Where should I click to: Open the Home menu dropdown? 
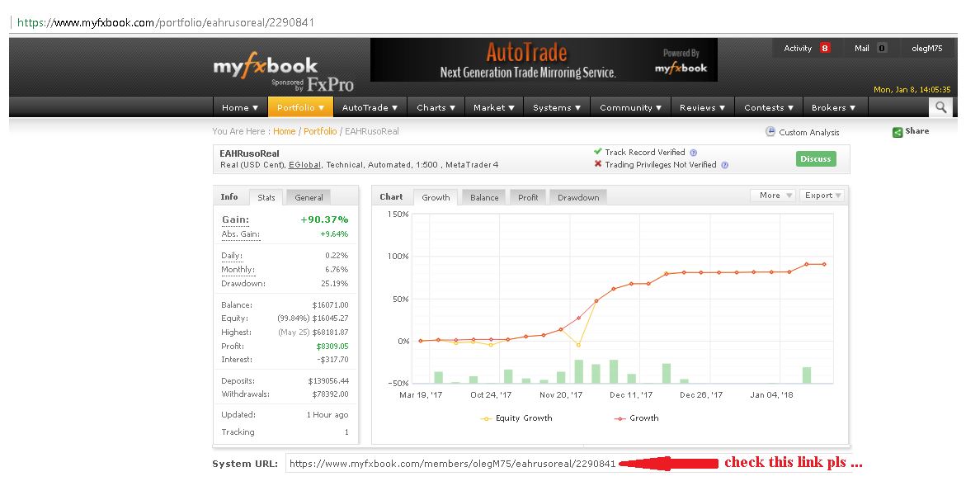coord(240,107)
